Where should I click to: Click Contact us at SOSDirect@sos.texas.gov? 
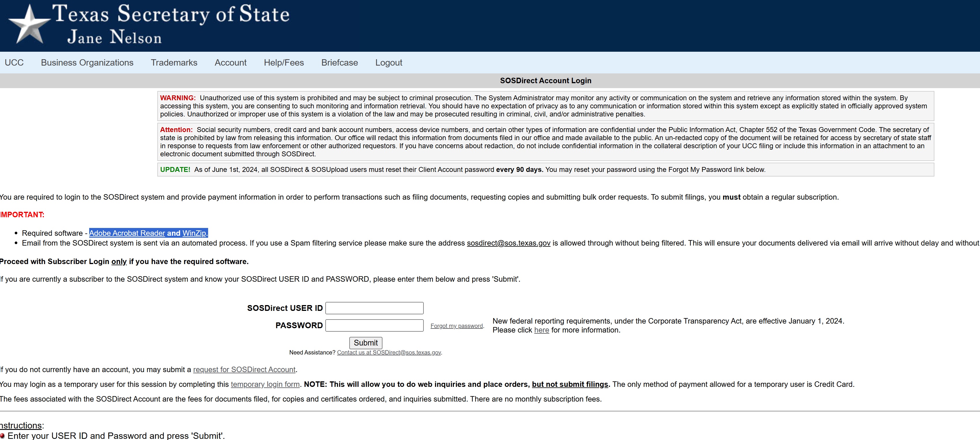(389, 352)
